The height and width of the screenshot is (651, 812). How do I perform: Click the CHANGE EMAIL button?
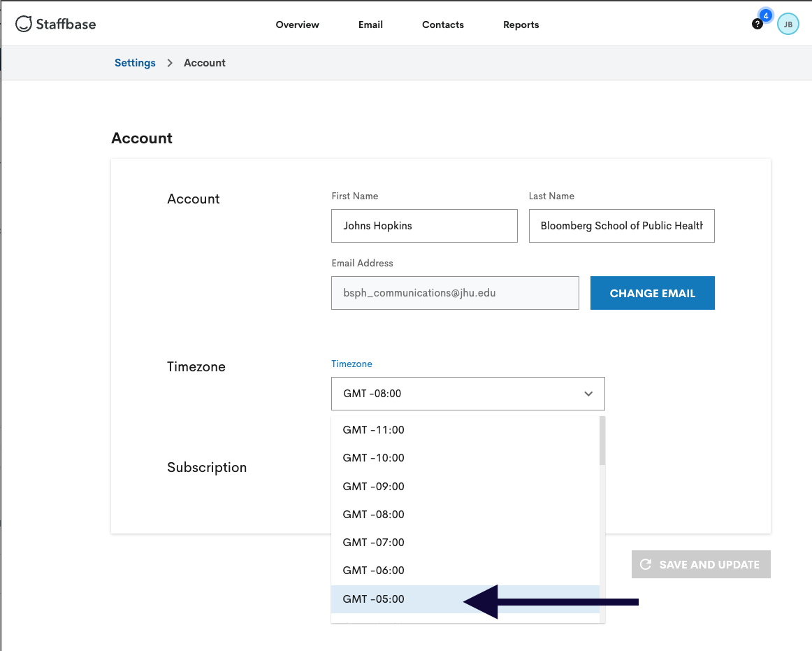653,293
